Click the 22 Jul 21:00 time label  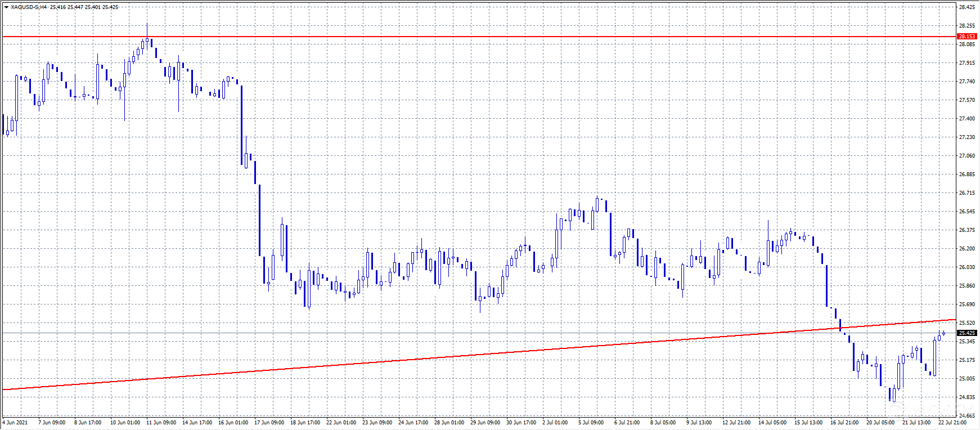[x=952, y=423]
